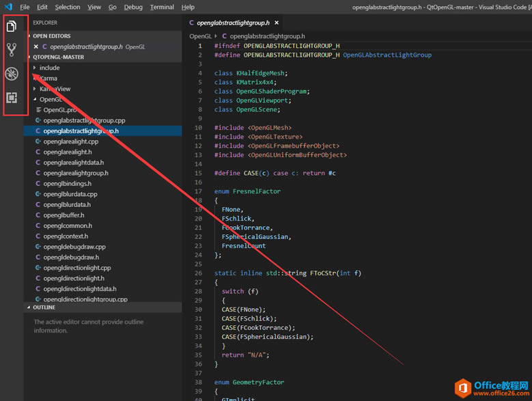532x401 pixels.
Task: Open the Debug menu
Action: (133, 7)
